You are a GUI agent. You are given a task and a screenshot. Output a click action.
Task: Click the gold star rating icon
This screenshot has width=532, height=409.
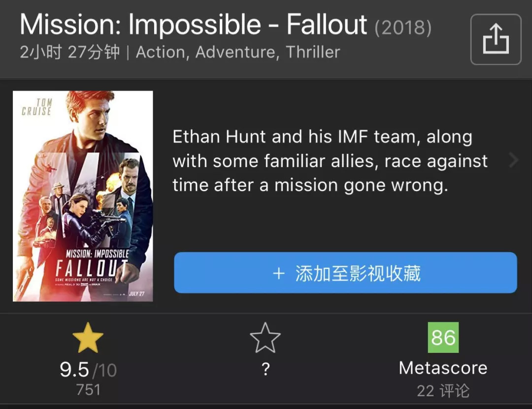point(88,338)
